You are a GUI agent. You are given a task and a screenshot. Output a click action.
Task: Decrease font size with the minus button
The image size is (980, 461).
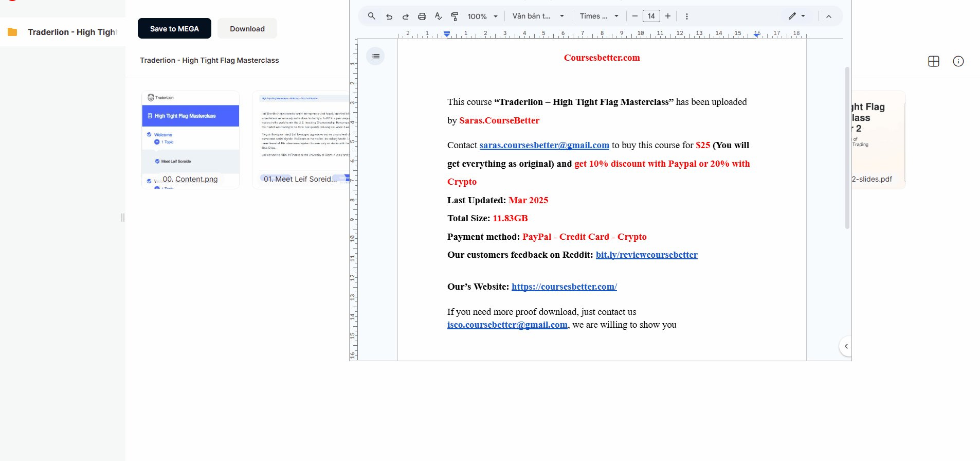click(635, 16)
